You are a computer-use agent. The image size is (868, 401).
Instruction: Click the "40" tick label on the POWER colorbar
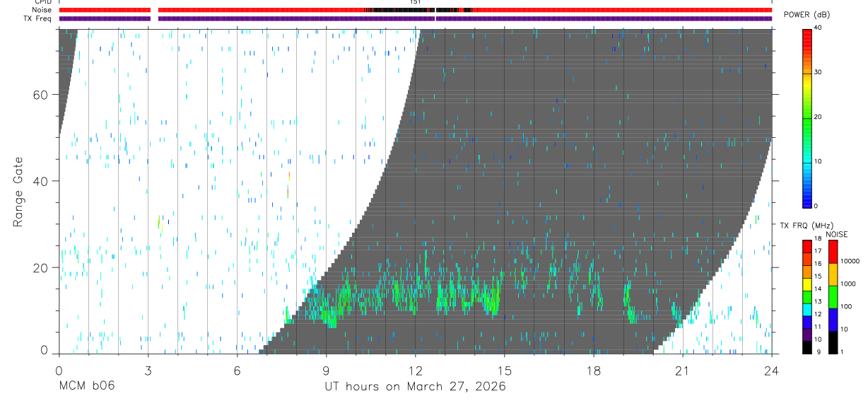point(818,28)
